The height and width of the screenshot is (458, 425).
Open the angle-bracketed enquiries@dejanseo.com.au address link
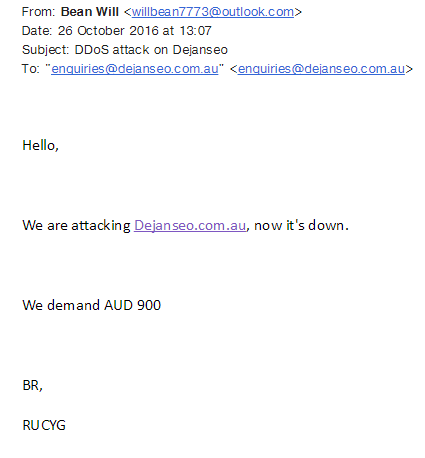[x=321, y=69]
